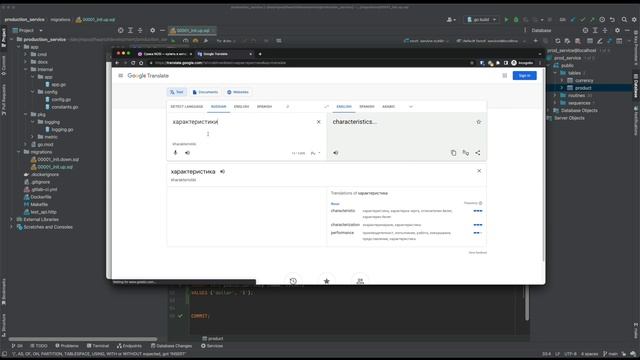Open Problems tool window tab

(x=67, y=346)
